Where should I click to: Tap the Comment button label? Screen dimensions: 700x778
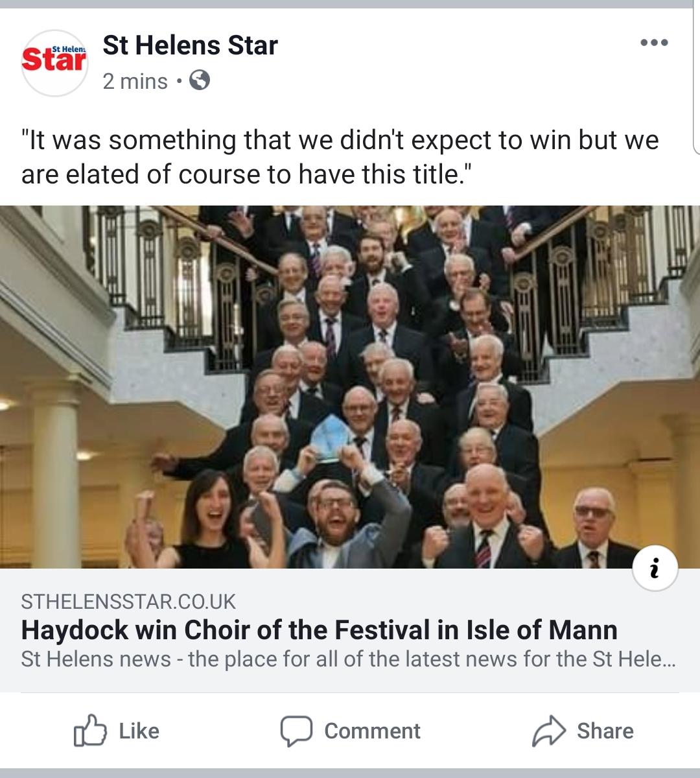pos(372,731)
